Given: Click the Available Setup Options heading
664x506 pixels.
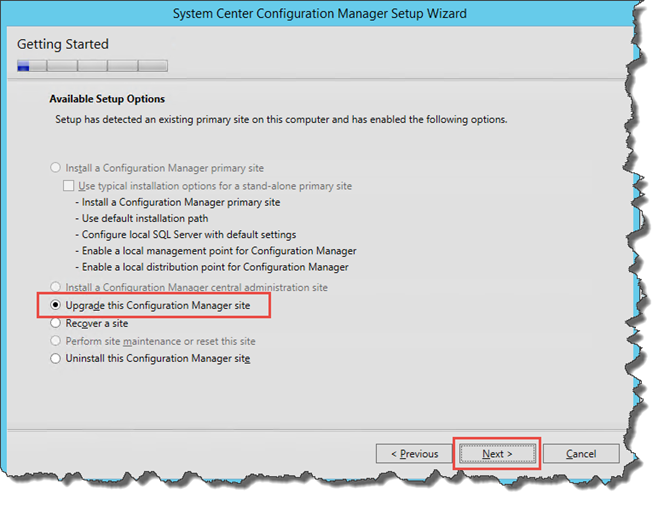Looking at the screenshot, I should pos(107,99).
